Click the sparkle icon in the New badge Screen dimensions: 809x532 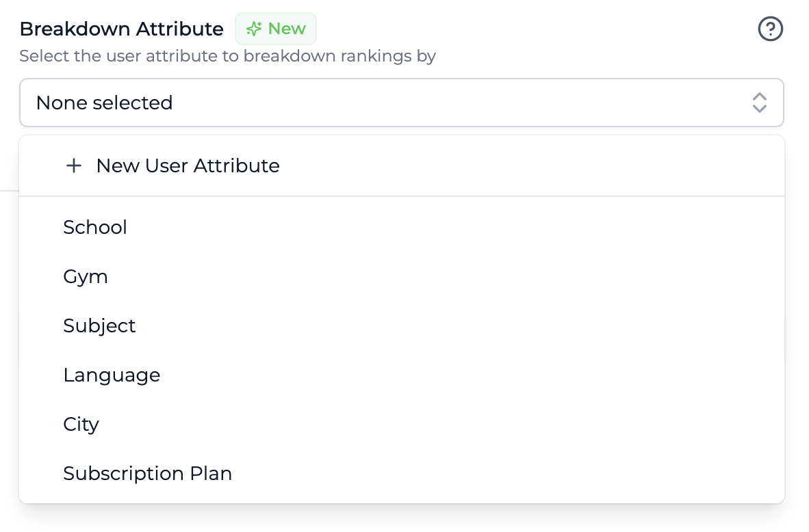click(x=255, y=29)
